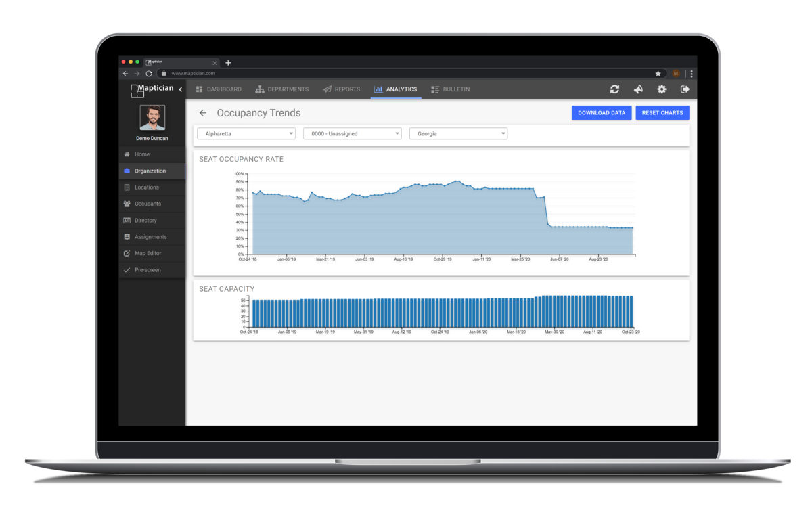Open announcements megaphone icon
The image size is (812, 511).
(x=638, y=89)
